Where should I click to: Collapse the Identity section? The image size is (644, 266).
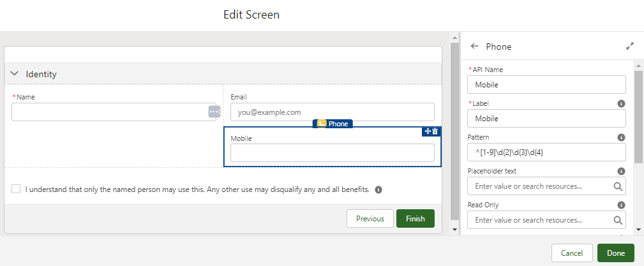coord(15,74)
